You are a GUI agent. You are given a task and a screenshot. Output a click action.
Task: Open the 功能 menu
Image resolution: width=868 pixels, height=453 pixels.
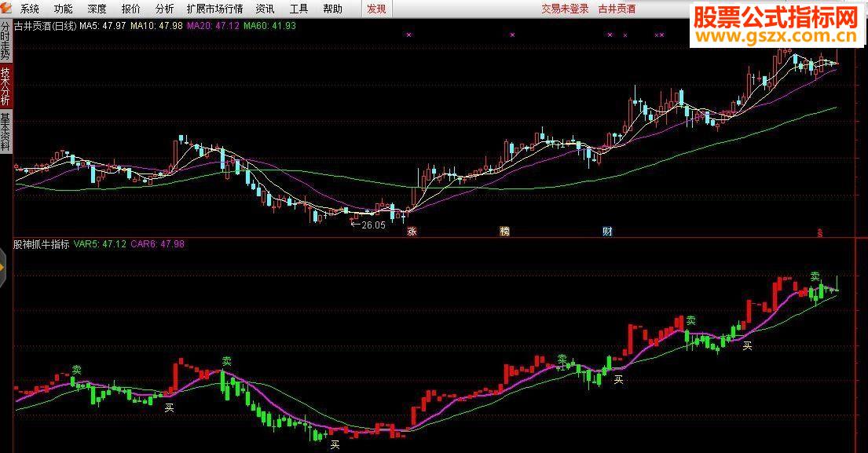pos(63,9)
